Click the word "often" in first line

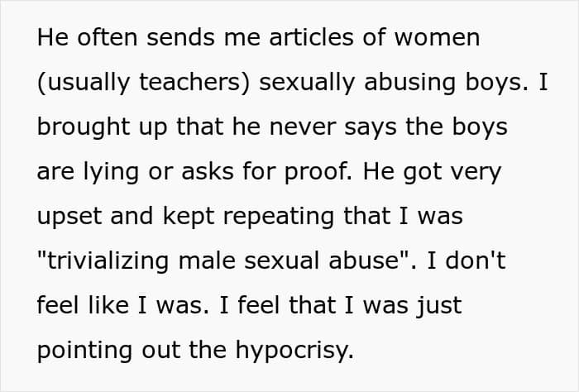click(107, 37)
